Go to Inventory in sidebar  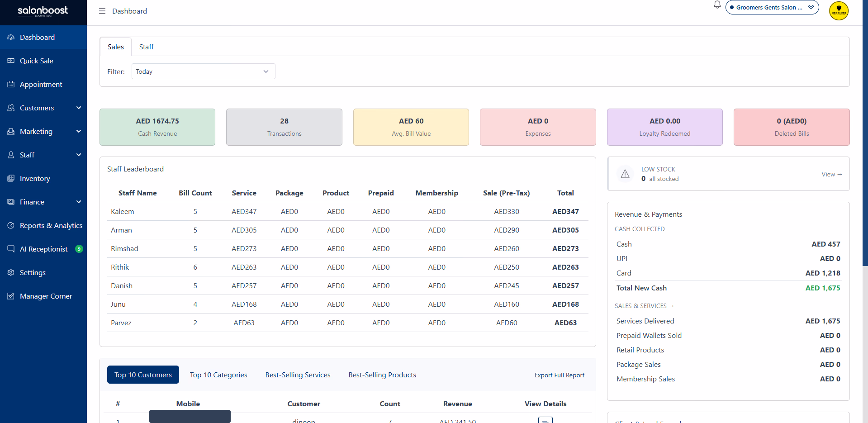point(43,178)
